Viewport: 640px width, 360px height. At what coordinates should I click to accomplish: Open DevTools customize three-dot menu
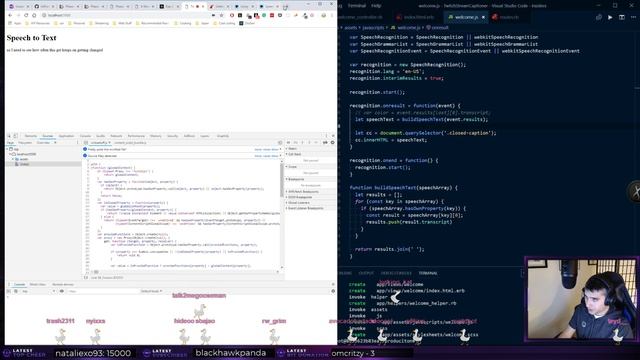click(326, 136)
